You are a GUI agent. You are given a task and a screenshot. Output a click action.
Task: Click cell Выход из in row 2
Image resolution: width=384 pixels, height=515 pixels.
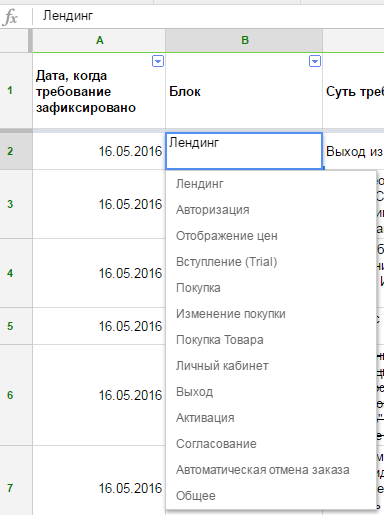click(354, 151)
